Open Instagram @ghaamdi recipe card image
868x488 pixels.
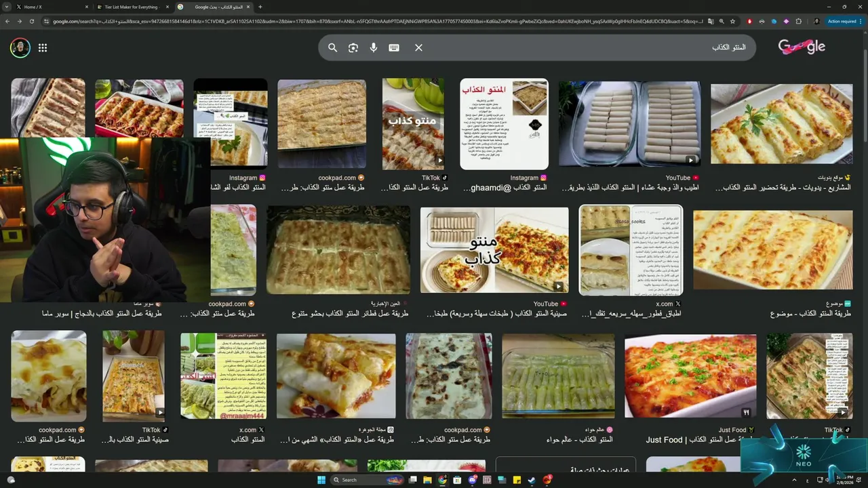tap(504, 123)
